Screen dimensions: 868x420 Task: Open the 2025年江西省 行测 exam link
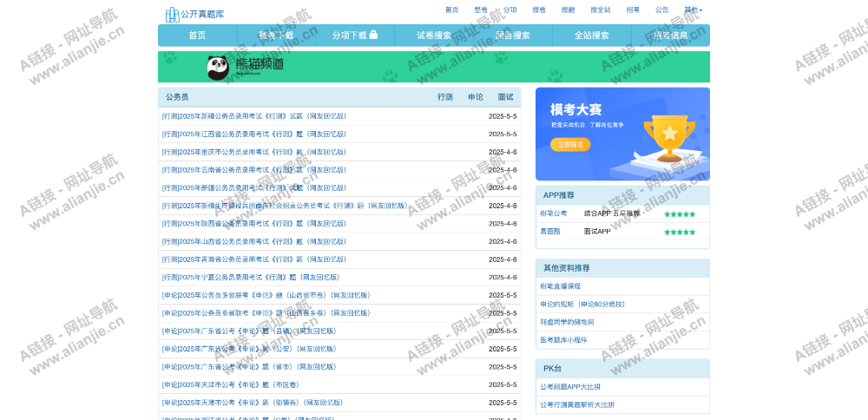click(254, 134)
